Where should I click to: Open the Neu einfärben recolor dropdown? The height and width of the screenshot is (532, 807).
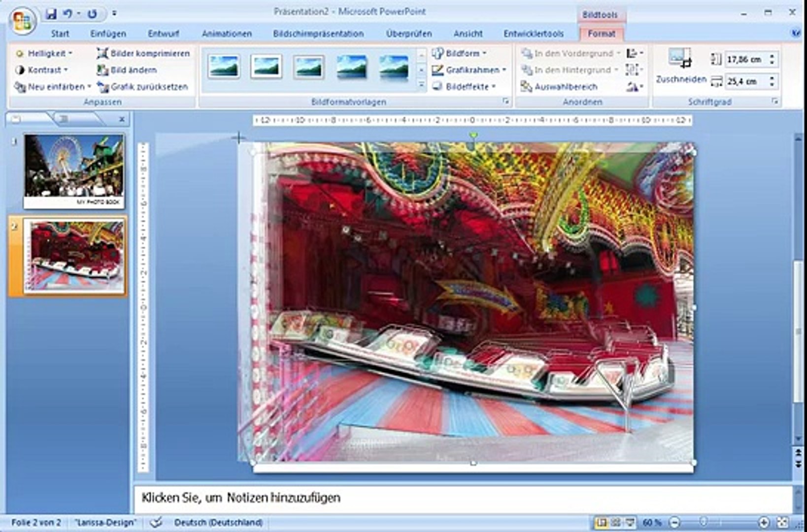click(x=53, y=87)
